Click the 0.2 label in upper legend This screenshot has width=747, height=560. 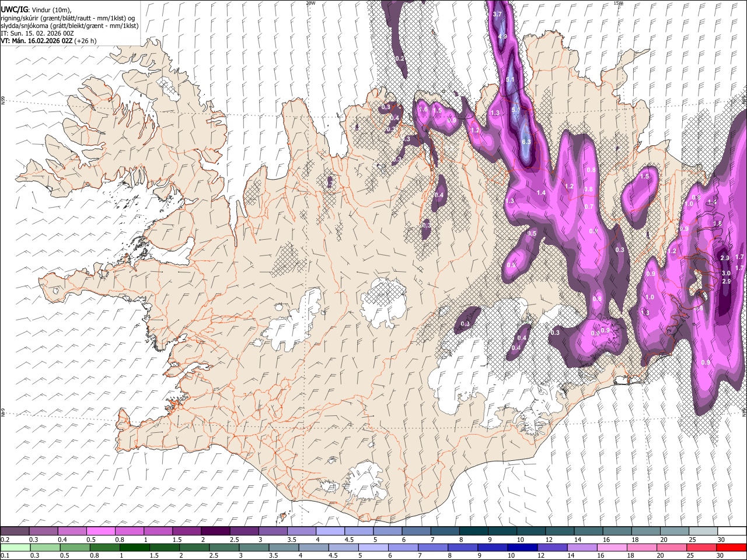click(x=5, y=540)
